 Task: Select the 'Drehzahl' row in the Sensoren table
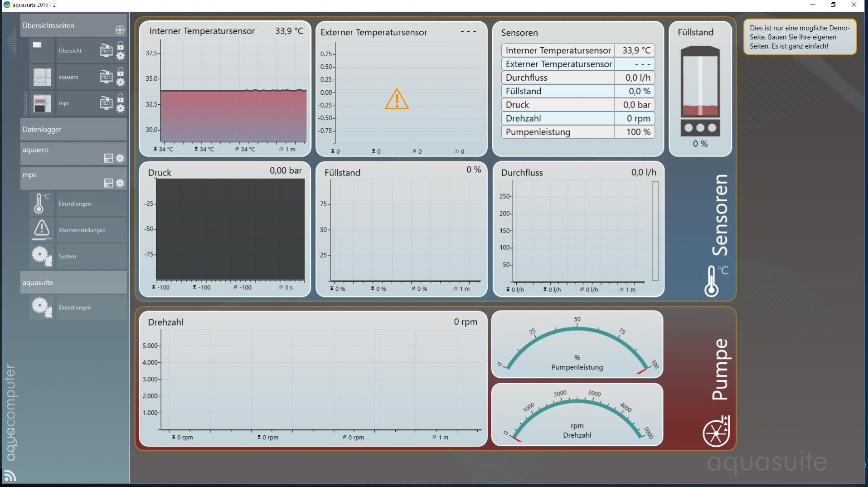578,118
